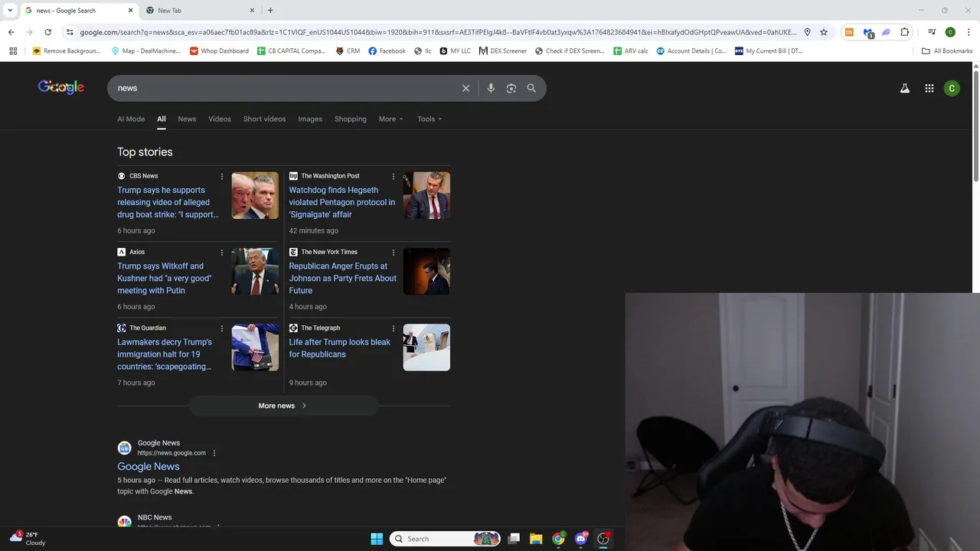This screenshot has width=980, height=551.
Task: Open the tab search dropdown arrow
Action: click(10, 11)
